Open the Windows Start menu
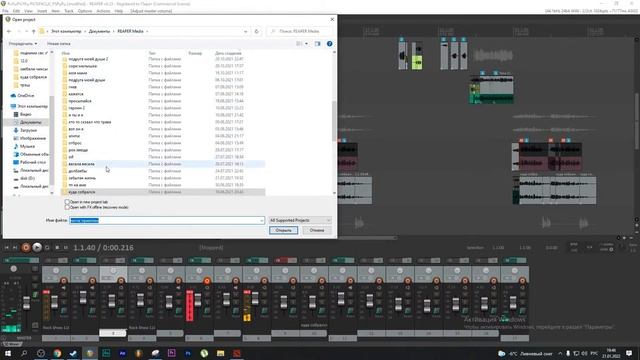The image size is (640, 360). [8, 353]
